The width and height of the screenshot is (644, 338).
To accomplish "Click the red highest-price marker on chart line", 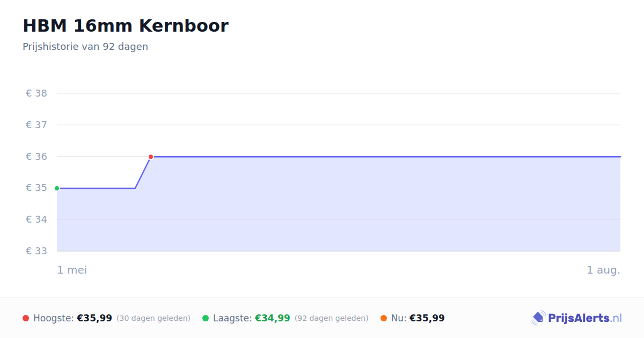I will [x=151, y=157].
